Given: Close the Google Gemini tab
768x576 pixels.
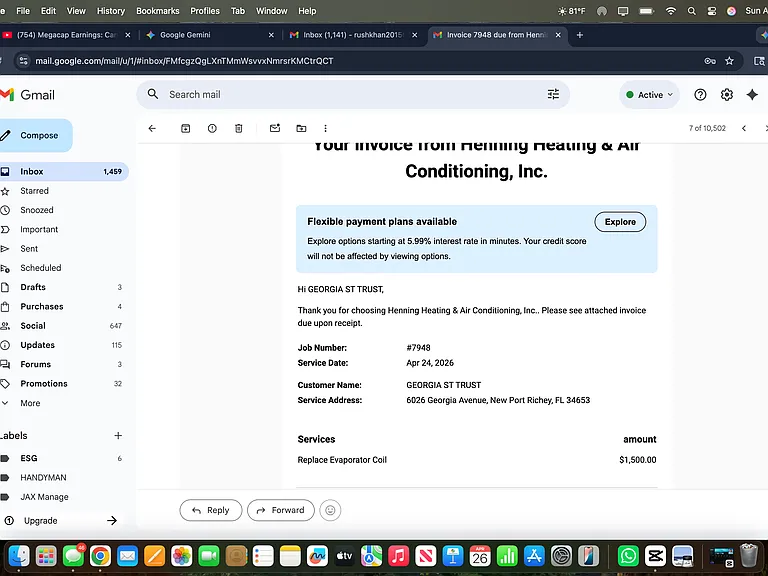Looking at the screenshot, I should coord(271,35).
